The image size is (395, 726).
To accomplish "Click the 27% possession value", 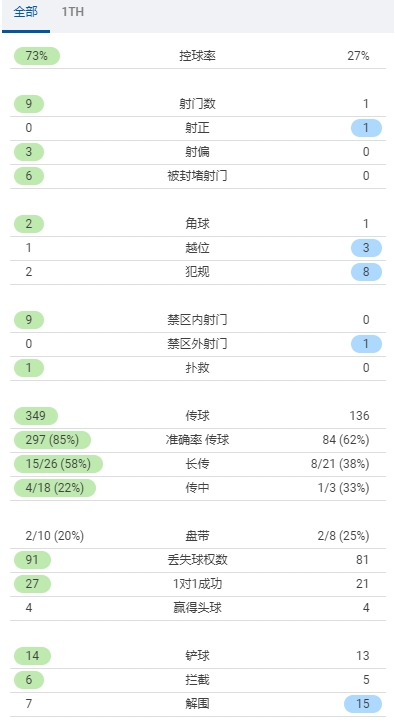I will 358,56.
